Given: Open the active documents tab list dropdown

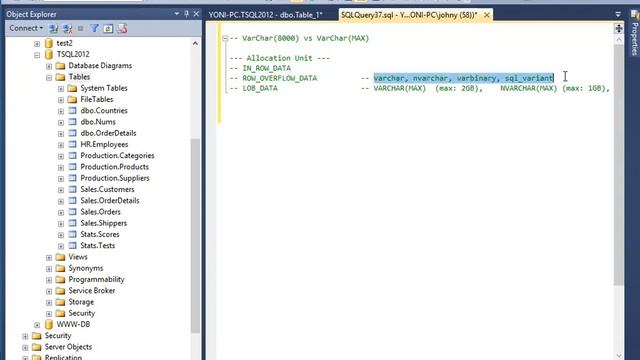Looking at the screenshot, I should (618, 14).
